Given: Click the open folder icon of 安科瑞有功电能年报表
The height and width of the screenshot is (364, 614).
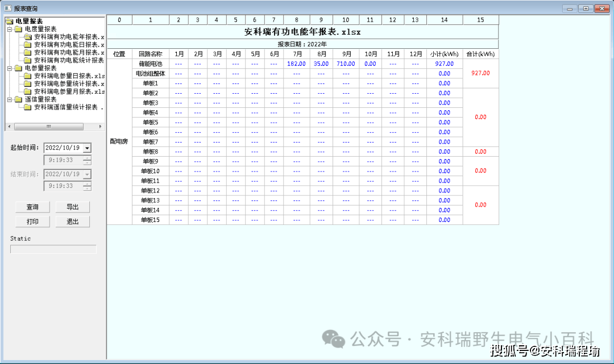Looking at the screenshot, I should click(27, 37).
